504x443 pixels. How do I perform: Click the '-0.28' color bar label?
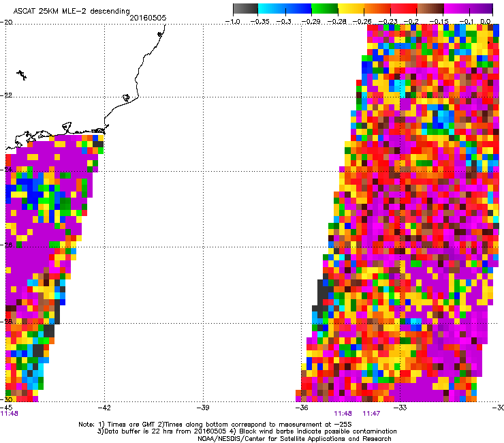pos(336,22)
